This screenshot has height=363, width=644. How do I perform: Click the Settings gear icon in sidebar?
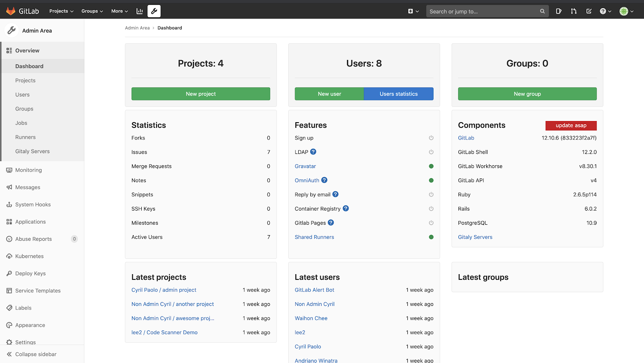(x=9, y=342)
